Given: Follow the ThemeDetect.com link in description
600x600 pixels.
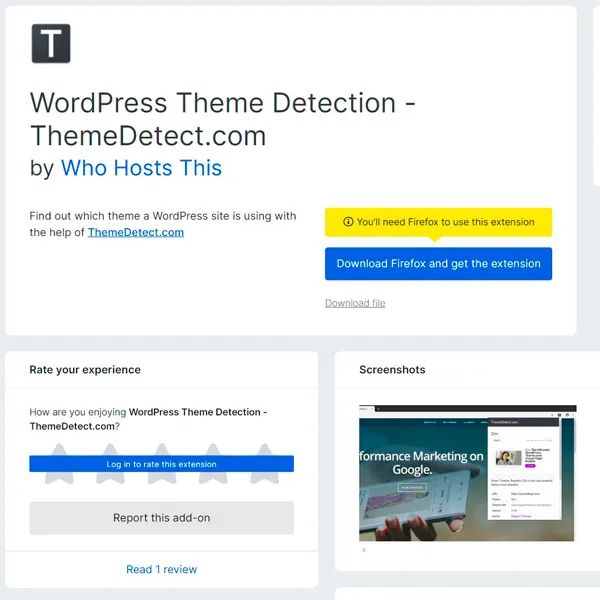Looking at the screenshot, I should point(136,232).
